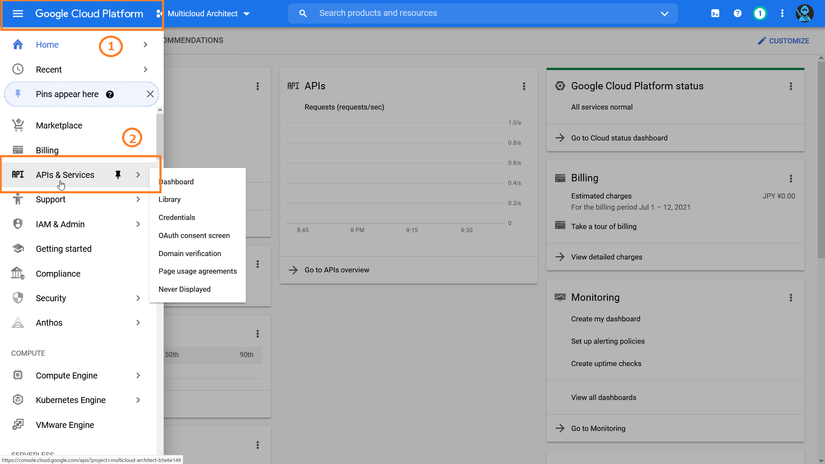Click the hamburger navigation menu icon
The image size is (825, 464).
pyautogui.click(x=17, y=14)
